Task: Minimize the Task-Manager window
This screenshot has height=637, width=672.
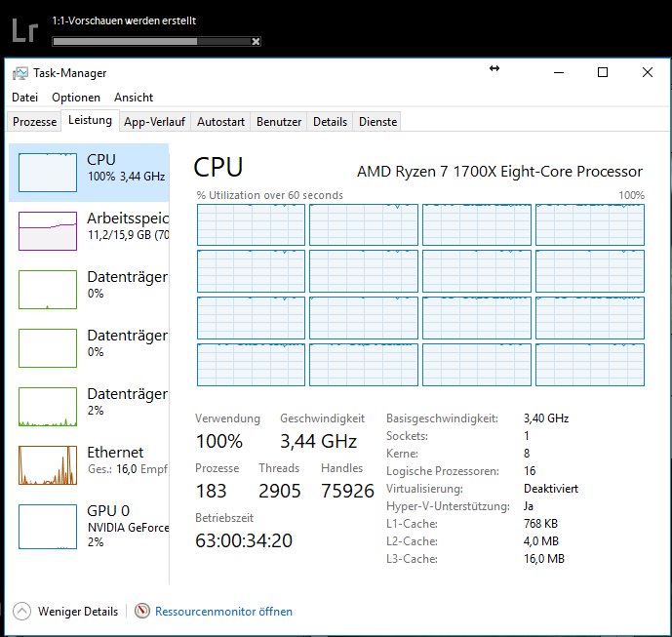Action: (x=559, y=72)
